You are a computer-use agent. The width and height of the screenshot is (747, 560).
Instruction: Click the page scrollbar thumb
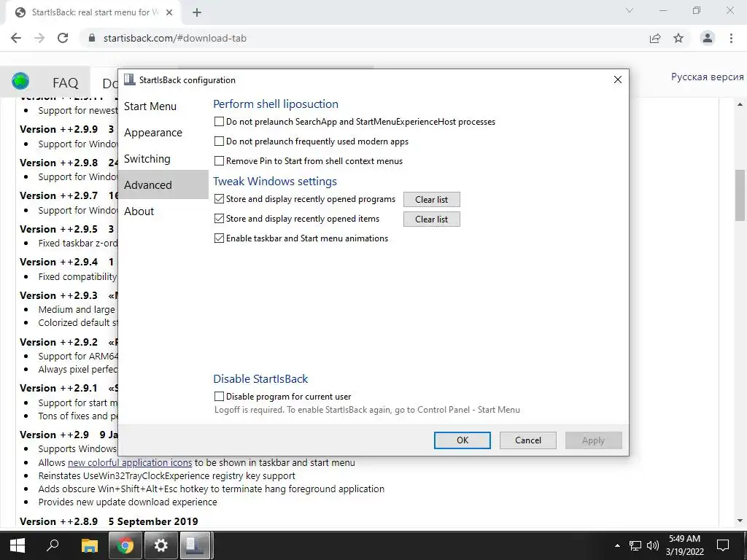(x=740, y=195)
